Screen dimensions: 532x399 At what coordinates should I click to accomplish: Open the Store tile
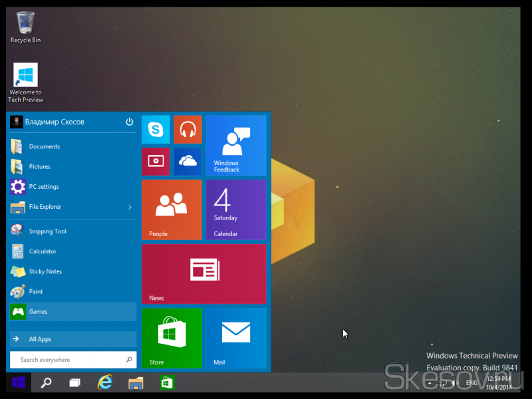click(172, 337)
